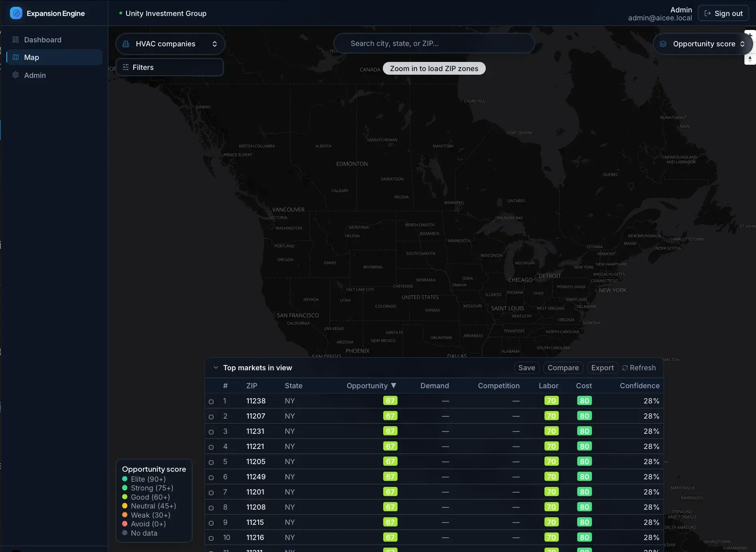Sort by the State column header
This screenshot has width=756, height=552.
(x=293, y=385)
